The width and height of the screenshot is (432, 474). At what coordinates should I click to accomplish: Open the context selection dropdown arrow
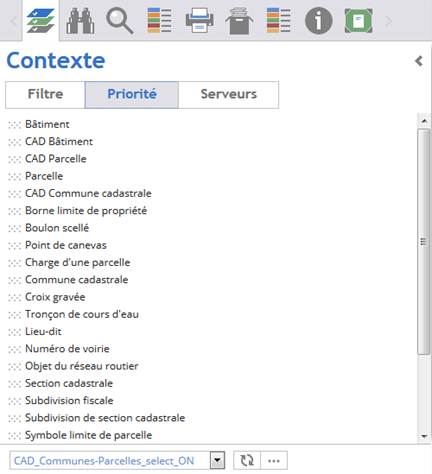217,461
